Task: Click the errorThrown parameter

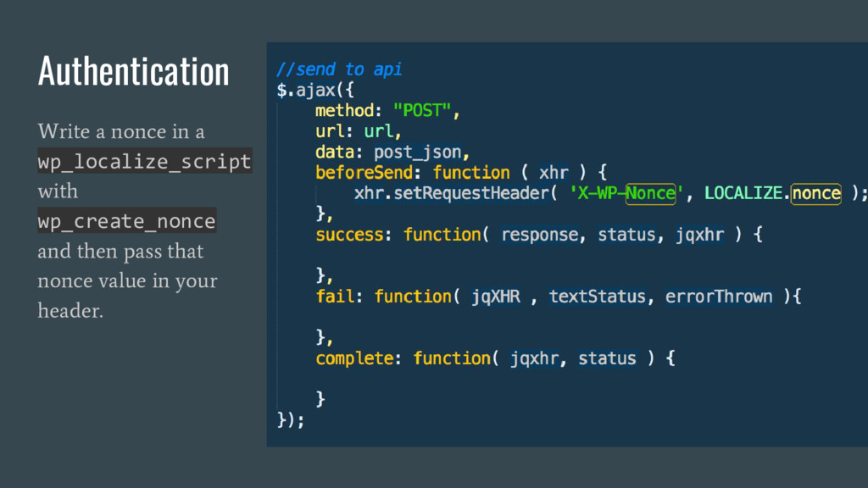Action: (719, 296)
